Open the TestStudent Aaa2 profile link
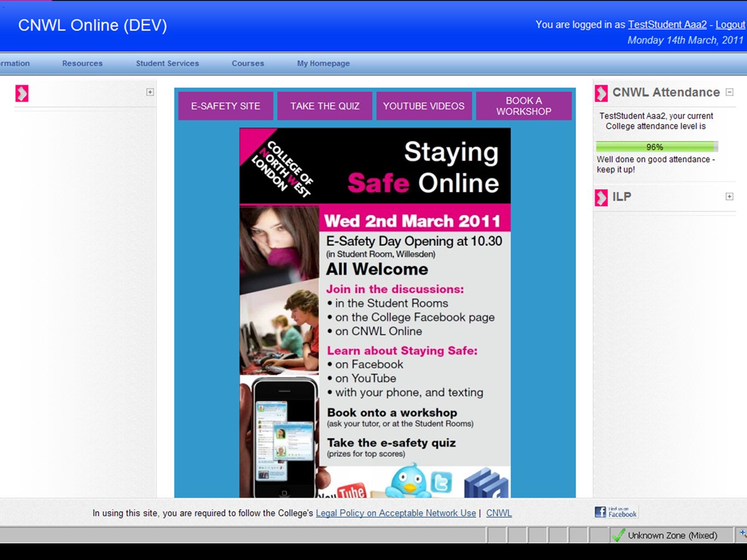Image resolution: width=747 pixels, height=560 pixels. coord(667,25)
